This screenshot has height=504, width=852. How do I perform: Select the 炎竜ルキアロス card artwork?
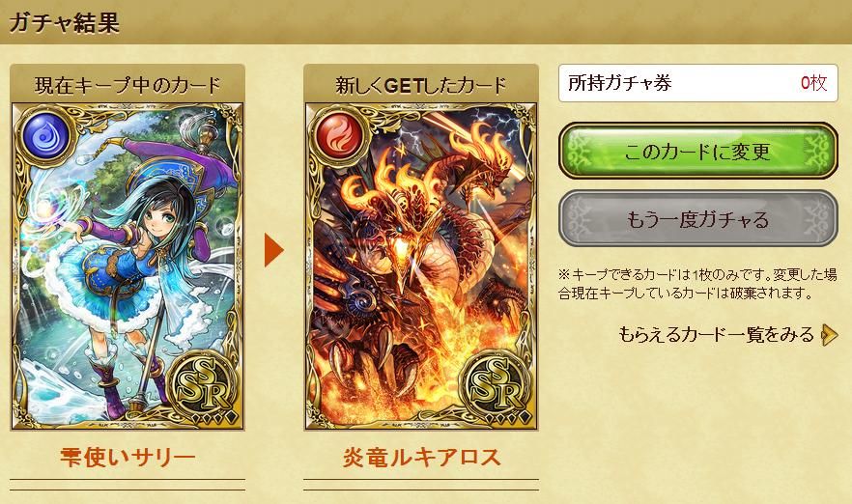point(421,266)
